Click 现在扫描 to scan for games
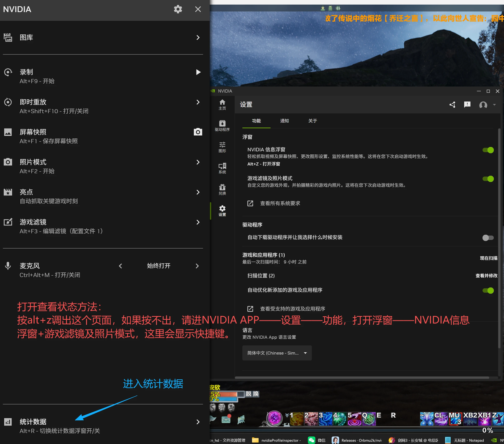Screen dimensions: 504x444 489,258
